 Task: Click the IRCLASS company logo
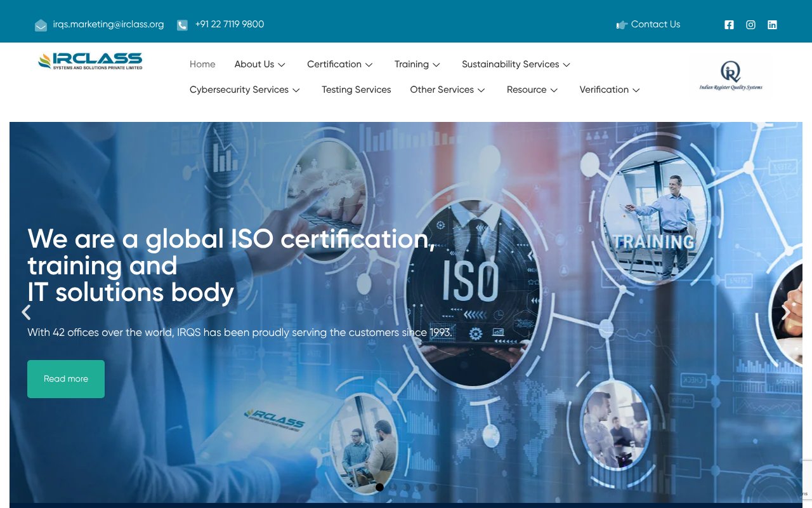pos(89,61)
